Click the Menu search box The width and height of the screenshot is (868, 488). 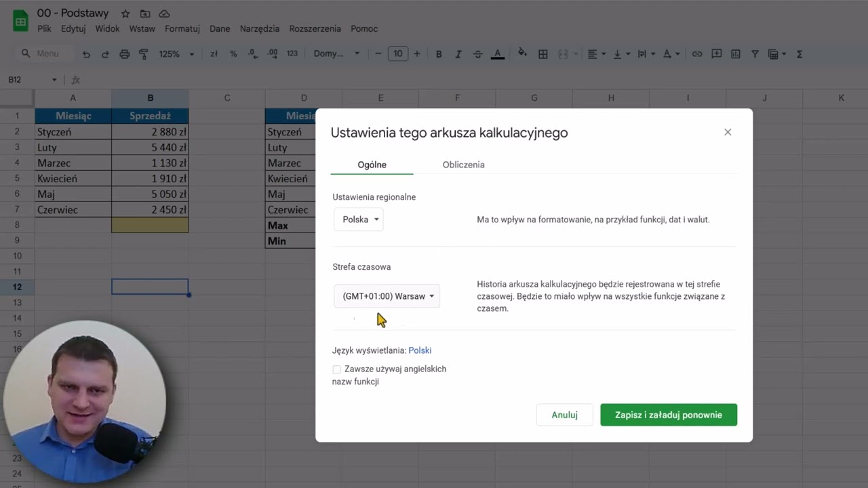[x=45, y=54]
